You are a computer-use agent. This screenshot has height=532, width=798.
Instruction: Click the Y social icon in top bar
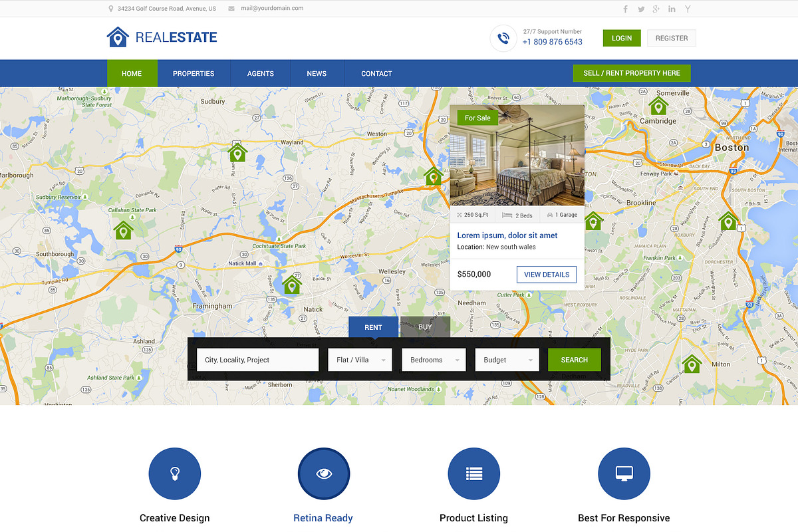coord(688,9)
